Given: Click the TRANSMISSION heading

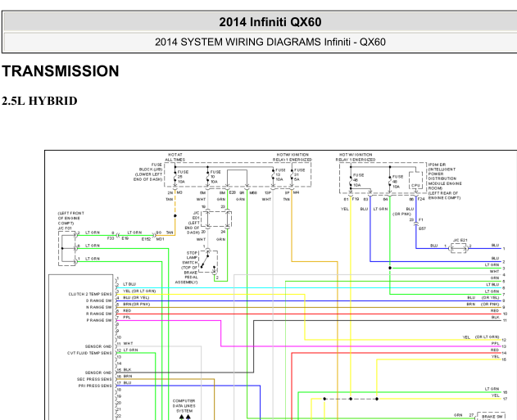Looking at the screenshot, I should 61,71.
